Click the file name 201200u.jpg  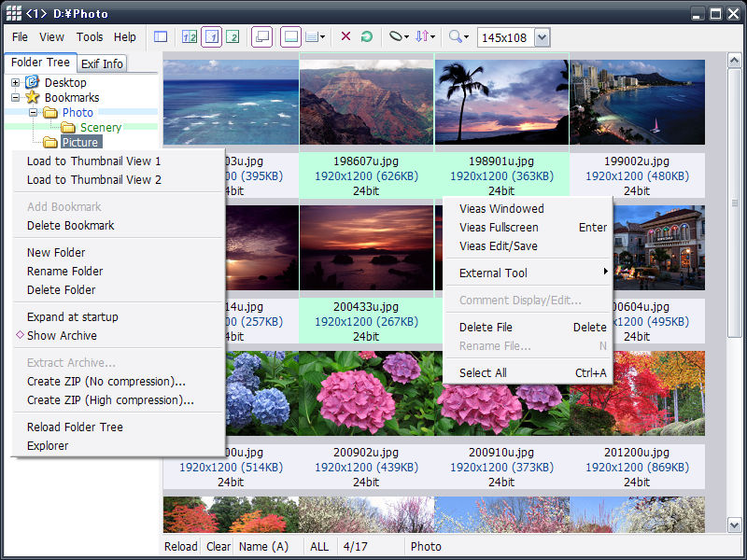637,452
